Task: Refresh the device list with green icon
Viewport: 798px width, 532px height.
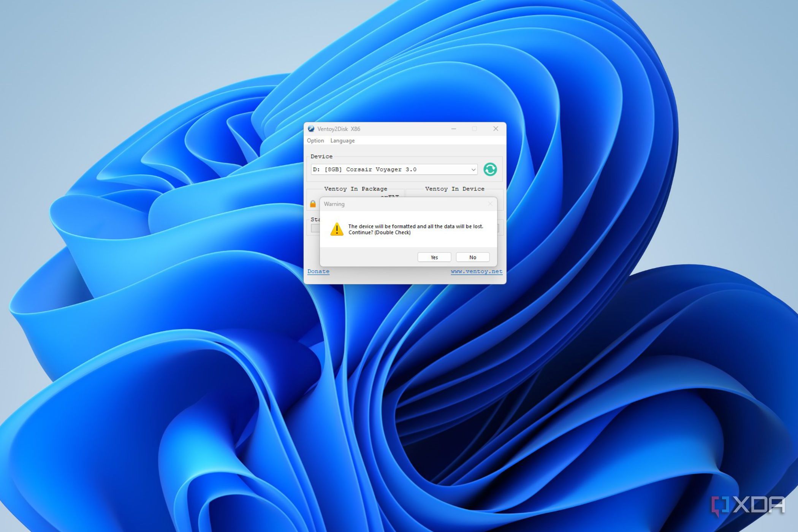Action: pyautogui.click(x=490, y=169)
